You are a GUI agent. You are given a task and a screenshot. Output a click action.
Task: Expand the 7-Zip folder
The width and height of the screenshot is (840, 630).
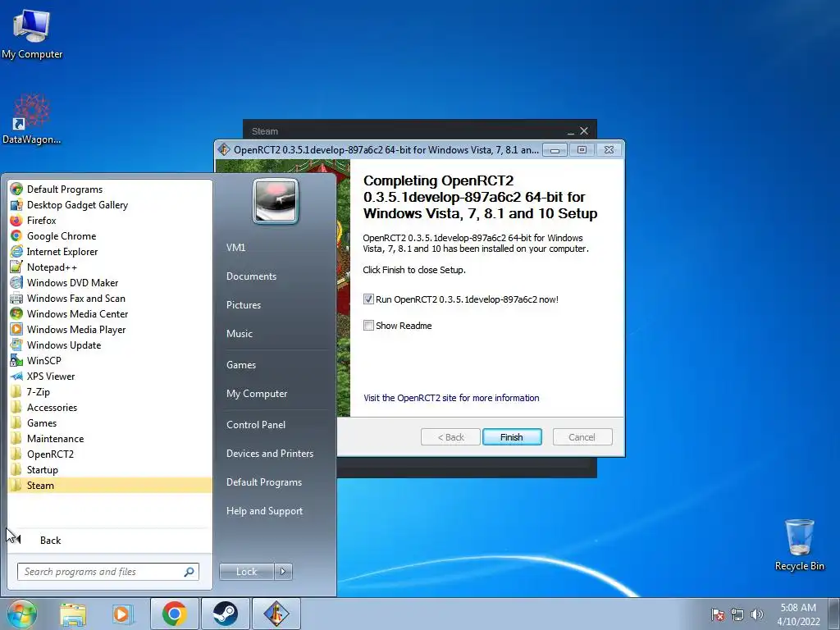point(38,391)
